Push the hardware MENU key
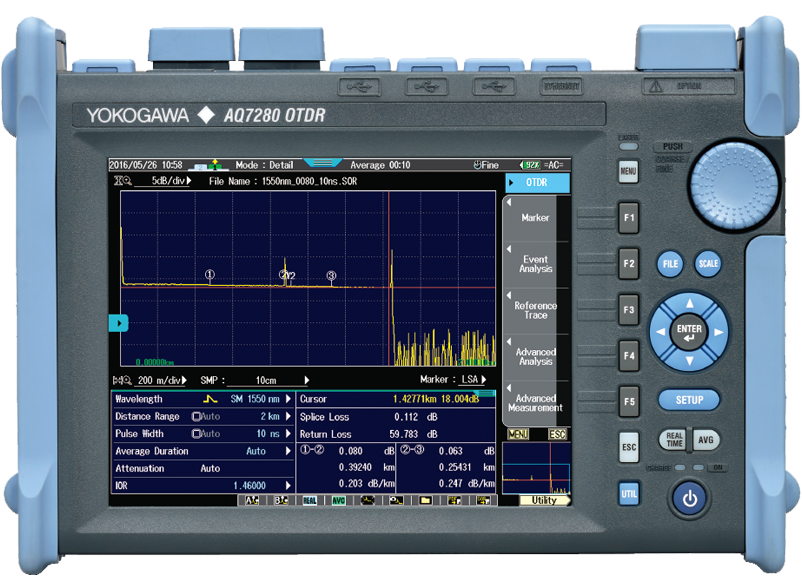Image resolution: width=803 pixels, height=579 pixels. [628, 171]
